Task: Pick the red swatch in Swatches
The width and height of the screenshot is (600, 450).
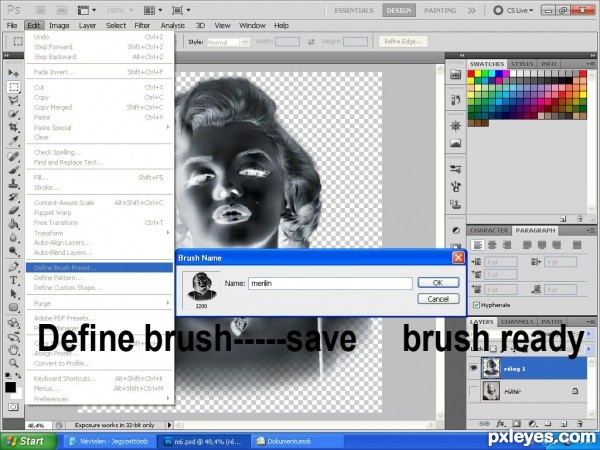Action: 471,74
